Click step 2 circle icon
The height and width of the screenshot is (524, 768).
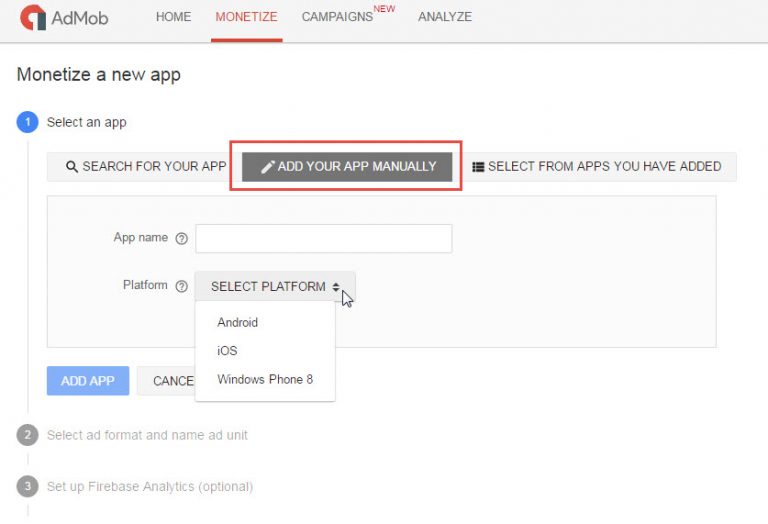(x=27, y=435)
